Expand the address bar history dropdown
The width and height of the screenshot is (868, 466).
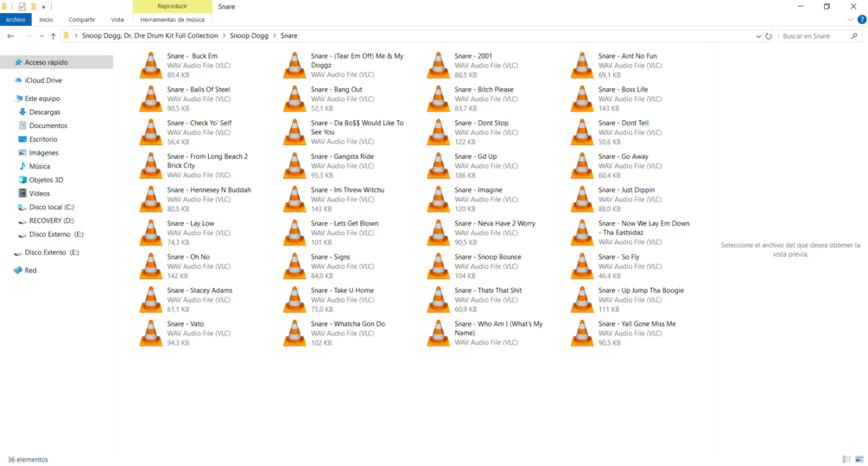(758, 36)
